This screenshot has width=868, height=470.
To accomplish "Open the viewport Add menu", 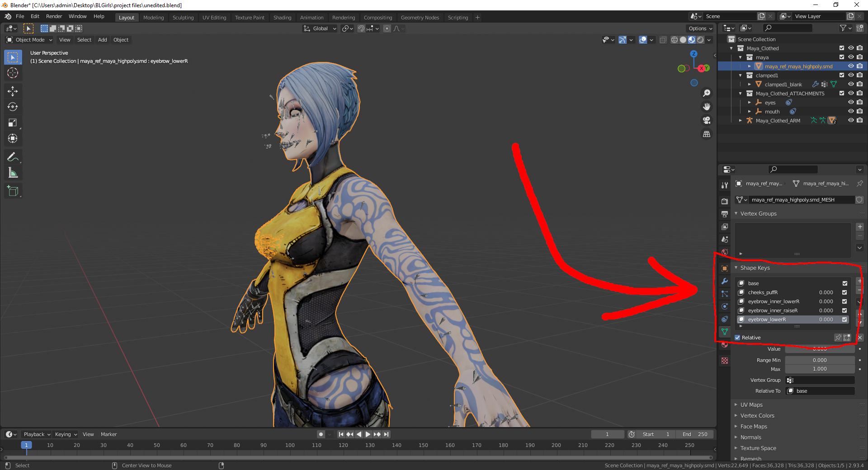I will pos(103,40).
